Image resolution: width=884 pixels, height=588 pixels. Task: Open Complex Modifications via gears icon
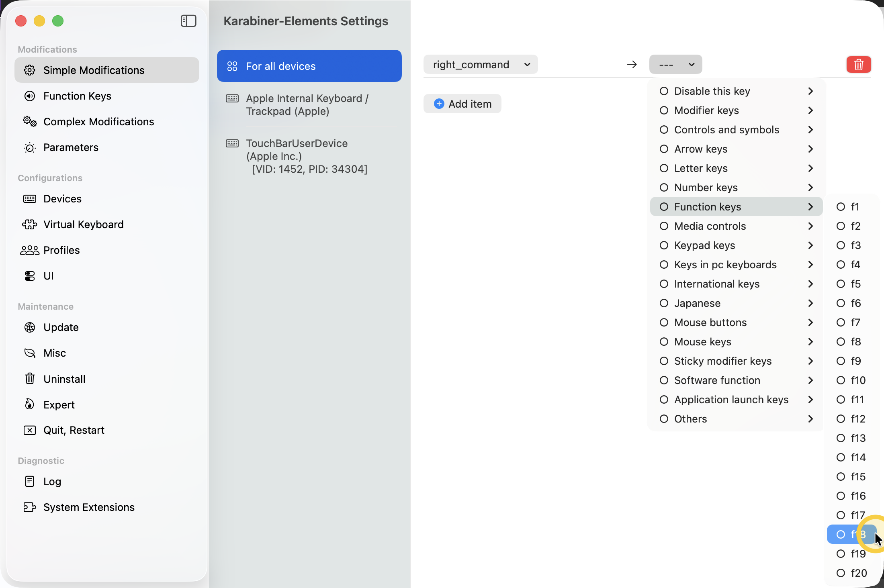pos(30,121)
